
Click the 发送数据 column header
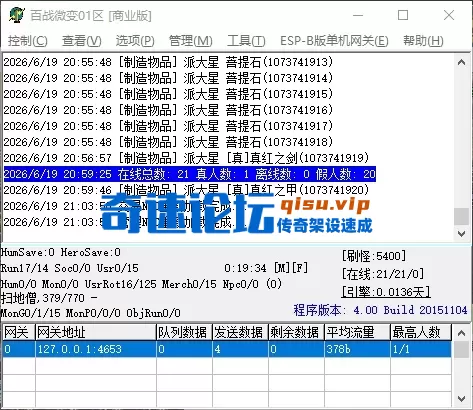240,332
